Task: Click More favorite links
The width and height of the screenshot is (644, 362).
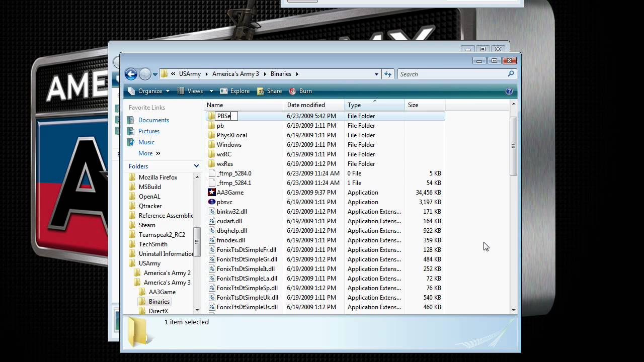Action: pos(149,153)
